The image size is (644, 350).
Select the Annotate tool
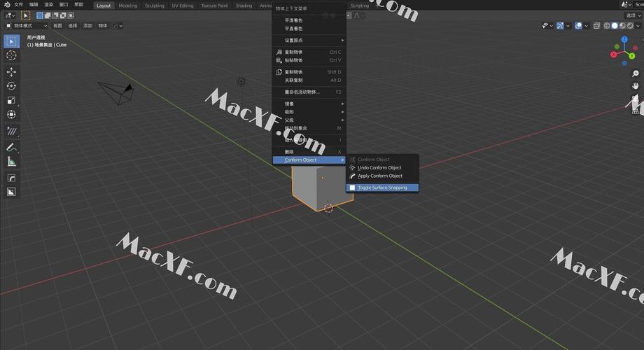click(11, 131)
